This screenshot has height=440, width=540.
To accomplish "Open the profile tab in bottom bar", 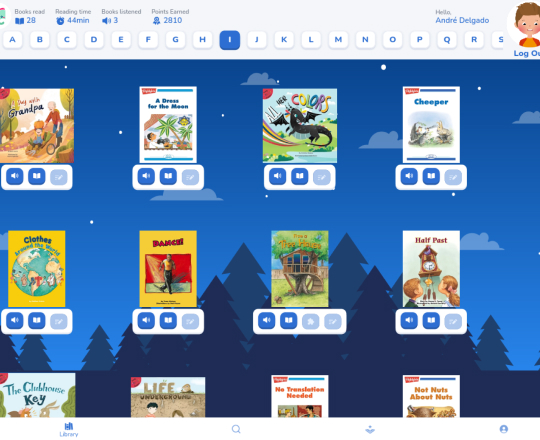I will click(503, 429).
